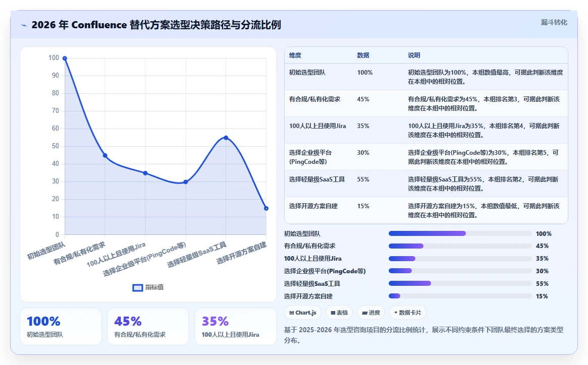
Task: Select the 数据卡片 tag chip
Action: (408, 313)
